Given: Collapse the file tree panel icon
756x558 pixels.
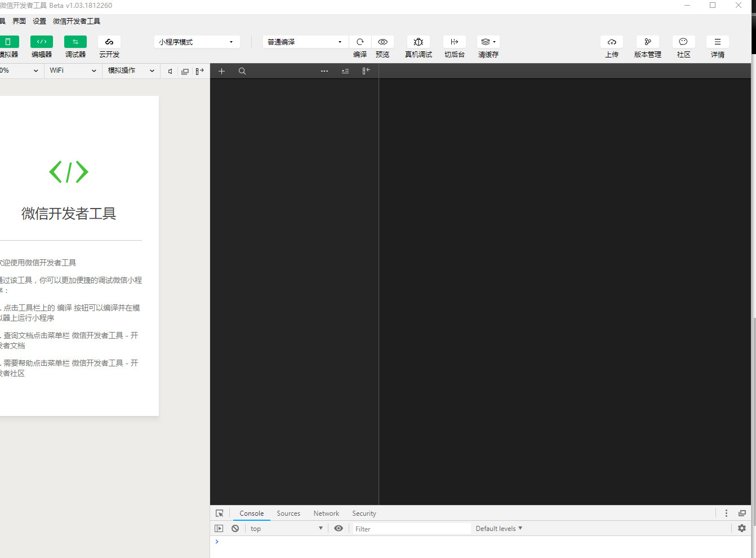Looking at the screenshot, I should pos(366,71).
